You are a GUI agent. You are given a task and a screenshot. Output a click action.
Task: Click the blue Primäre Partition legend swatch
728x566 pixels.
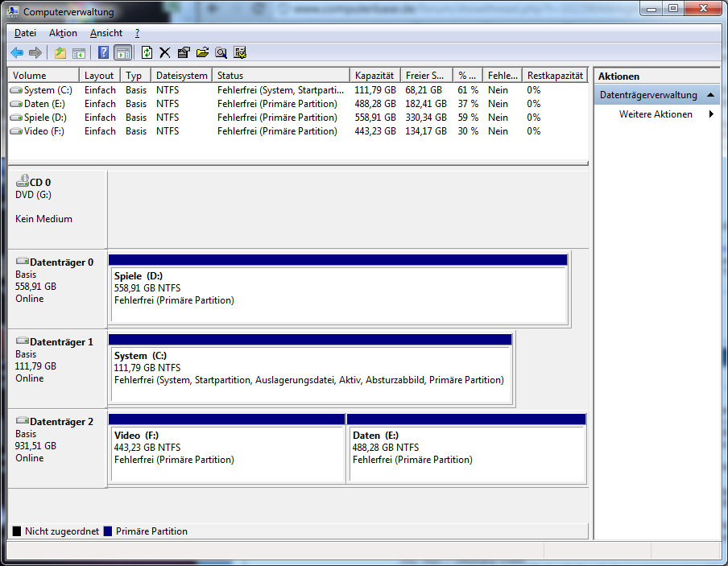(x=108, y=531)
